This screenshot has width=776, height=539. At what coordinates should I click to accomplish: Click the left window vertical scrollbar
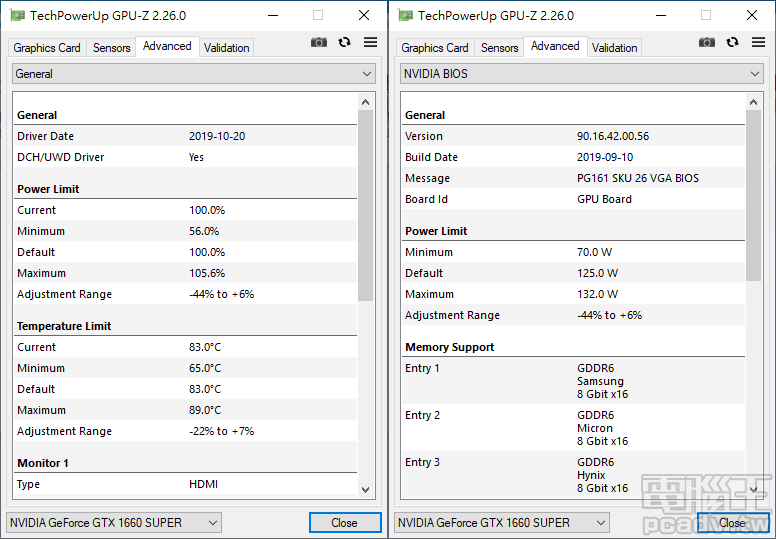(x=366, y=200)
